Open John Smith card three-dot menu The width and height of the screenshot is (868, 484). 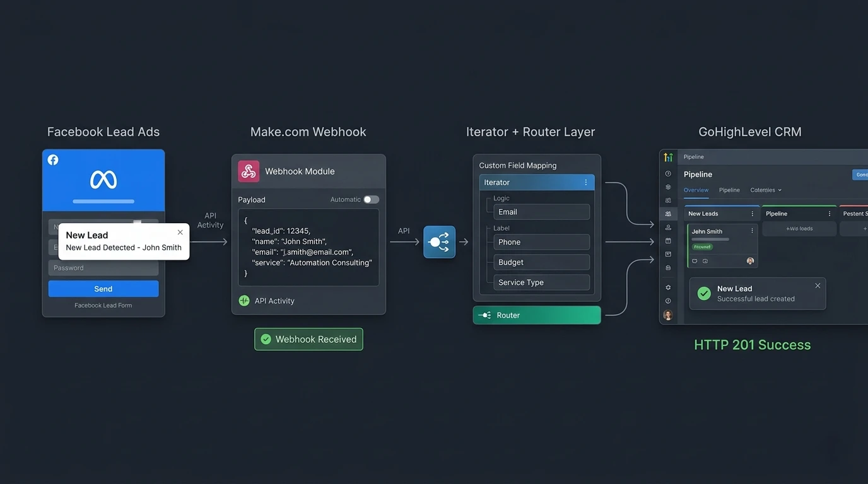pyautogui.click(x=752, y=231)
